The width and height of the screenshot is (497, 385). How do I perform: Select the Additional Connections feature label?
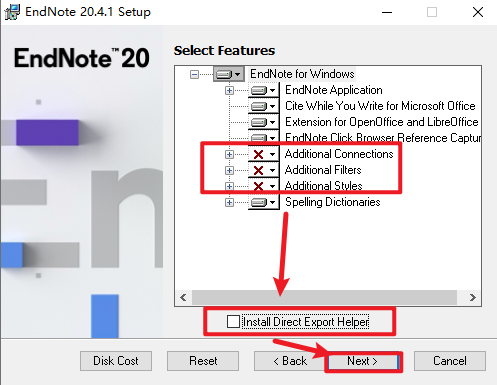click(x=339, y=154)
